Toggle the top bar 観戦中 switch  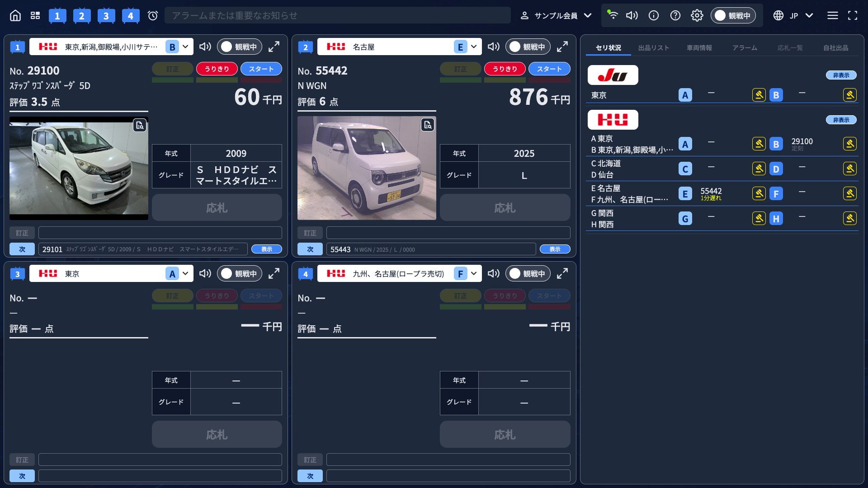(733, 15)
